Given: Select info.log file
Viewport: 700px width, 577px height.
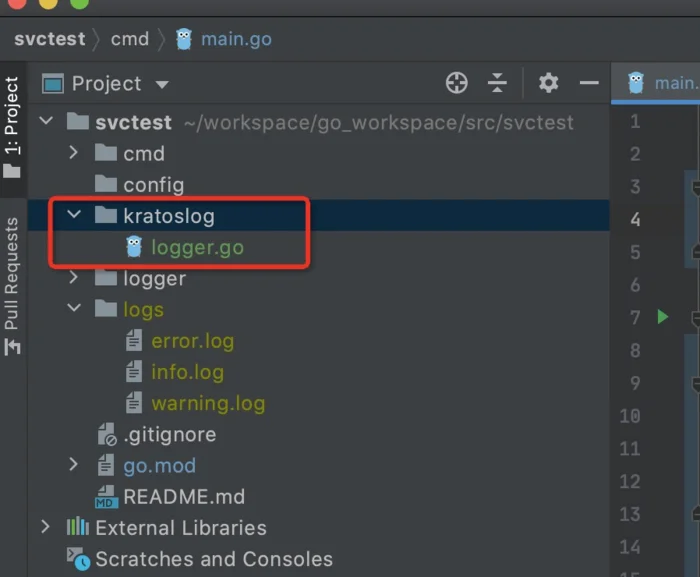Looking at the screenshot, I should point(188,372).
